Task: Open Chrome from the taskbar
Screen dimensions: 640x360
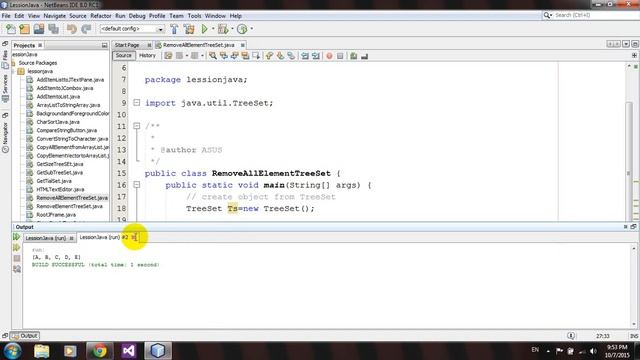Action: tap(99, 351)
